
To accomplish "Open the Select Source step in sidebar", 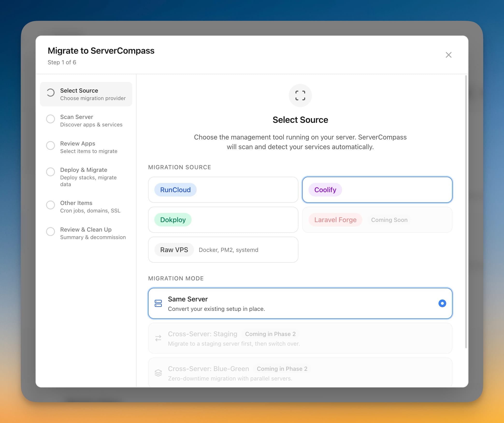I will 86,94.
